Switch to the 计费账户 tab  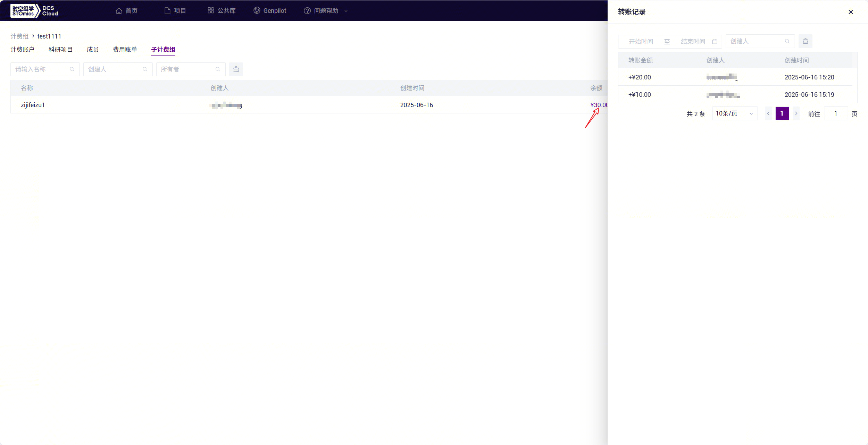(23, 49)
